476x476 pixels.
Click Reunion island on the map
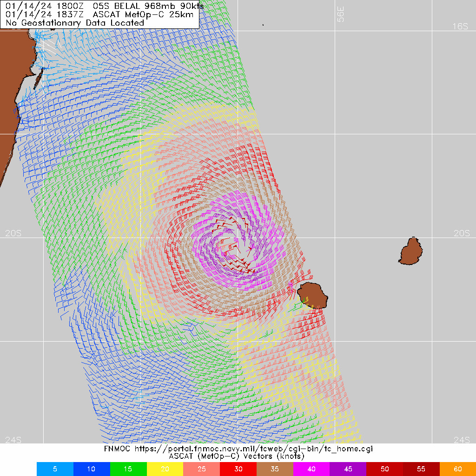(x=312, y=295)
